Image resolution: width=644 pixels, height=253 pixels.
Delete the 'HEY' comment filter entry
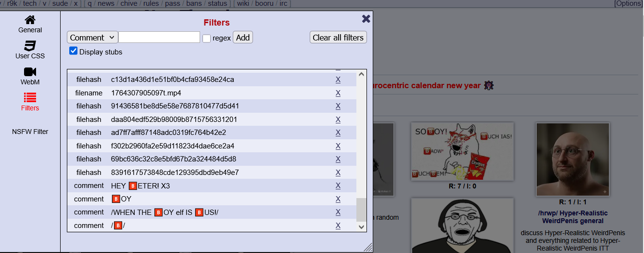coord(338,186)
